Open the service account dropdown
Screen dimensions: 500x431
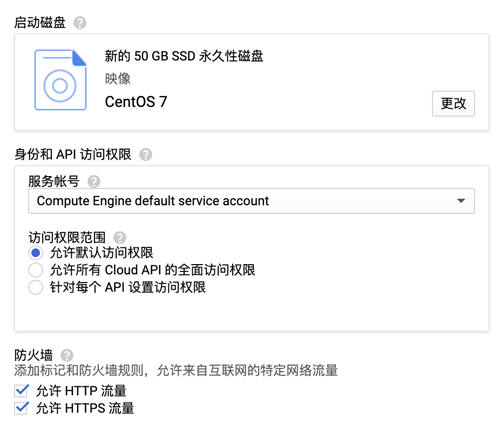tap(251, 201)
